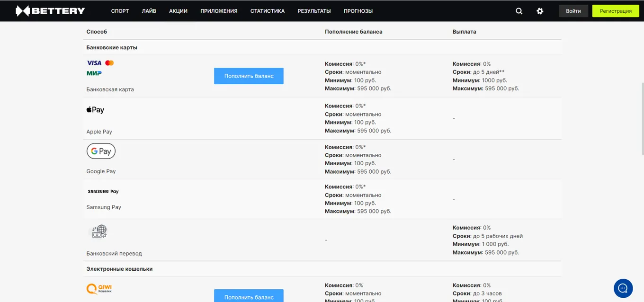Click the МИР card logo
Image resolution: width=644 pixels, height=302 pixels.
pyautogui.click(x=94, y=73)
